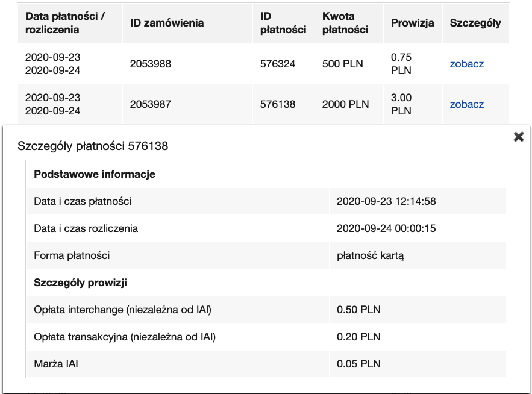Select order ID 2053987 cell
The height and width of the screenshot is (394, 532).
[151, 104]
